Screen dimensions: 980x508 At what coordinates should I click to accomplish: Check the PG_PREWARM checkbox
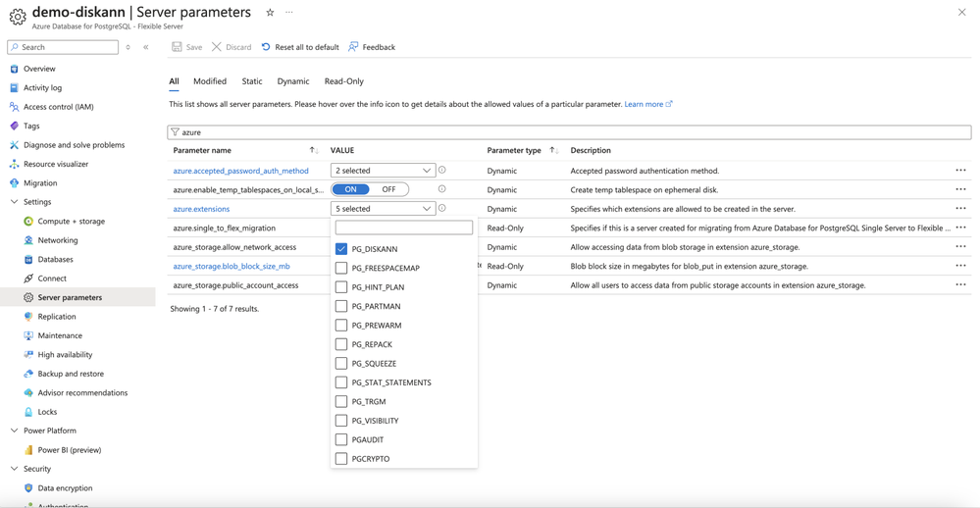pyautogui.click(x=341, y=326)
